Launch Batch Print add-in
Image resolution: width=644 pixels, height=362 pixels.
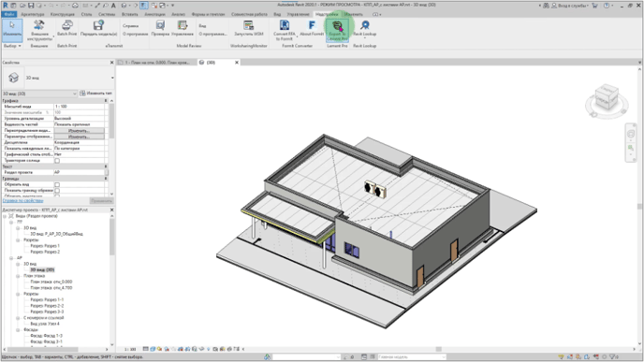pos(67,28)
